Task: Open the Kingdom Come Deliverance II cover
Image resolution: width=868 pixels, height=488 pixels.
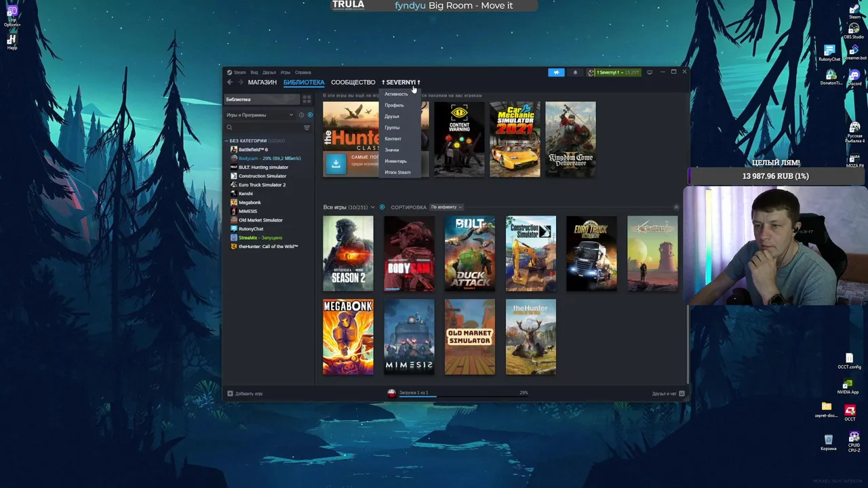Action: point(570,139)
